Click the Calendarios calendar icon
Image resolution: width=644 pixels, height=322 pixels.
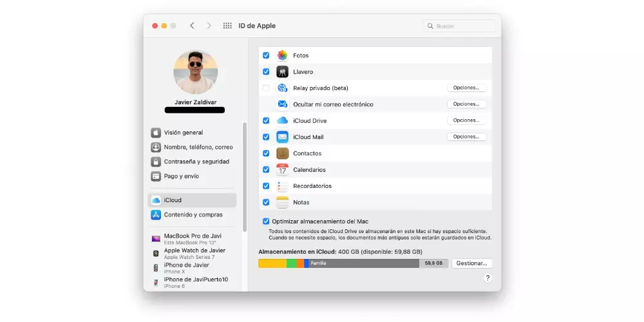282,169
